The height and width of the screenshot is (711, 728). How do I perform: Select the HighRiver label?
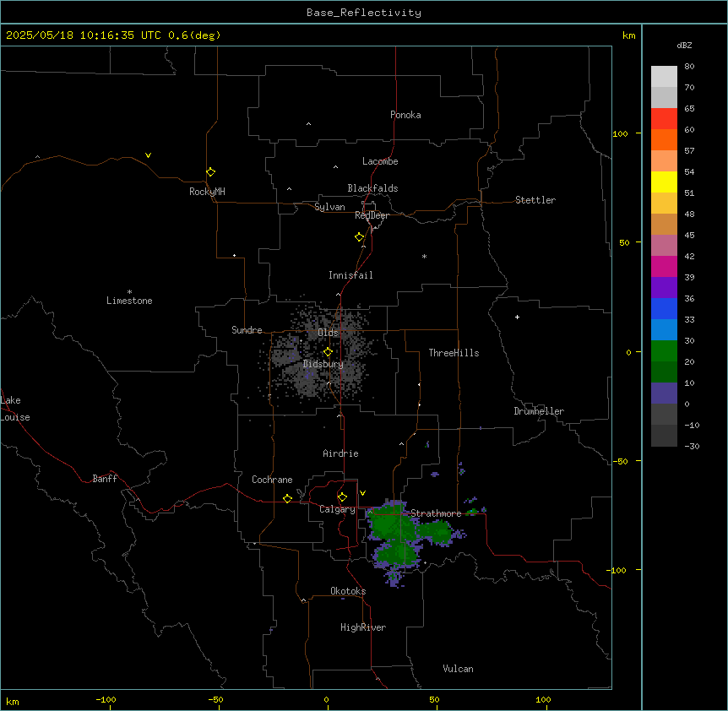pos(363,627)
